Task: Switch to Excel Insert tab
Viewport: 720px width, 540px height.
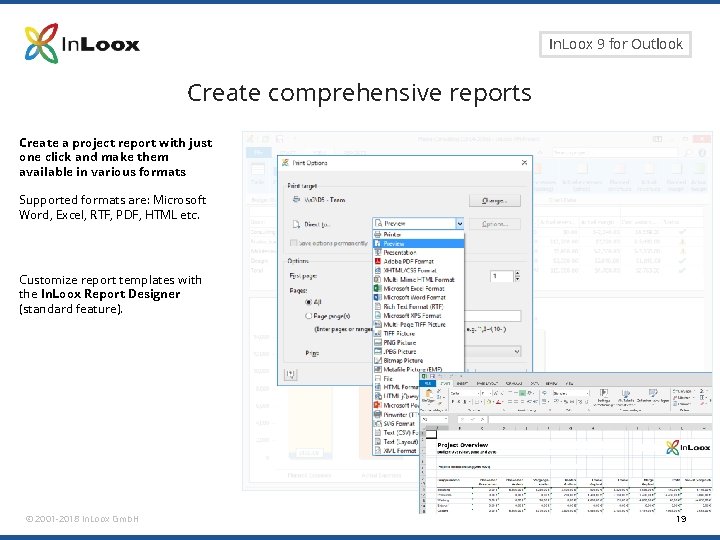Action: [463, 383]
